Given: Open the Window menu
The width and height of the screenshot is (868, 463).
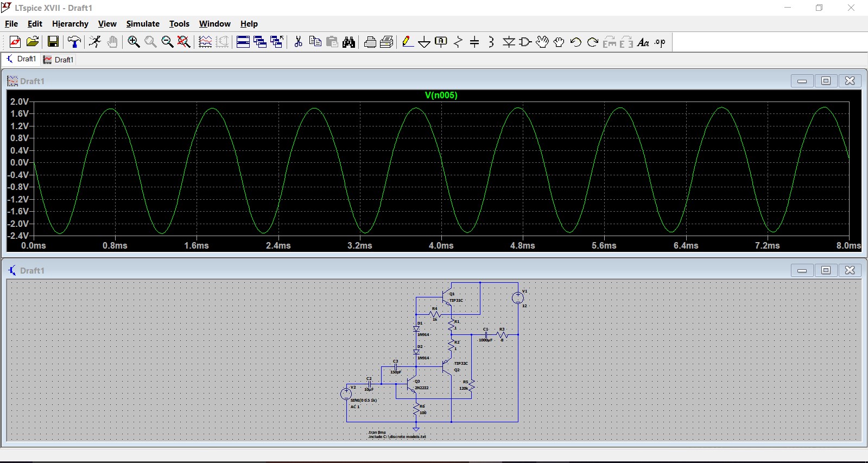Looking at the screenshot, I should (214, 24).
